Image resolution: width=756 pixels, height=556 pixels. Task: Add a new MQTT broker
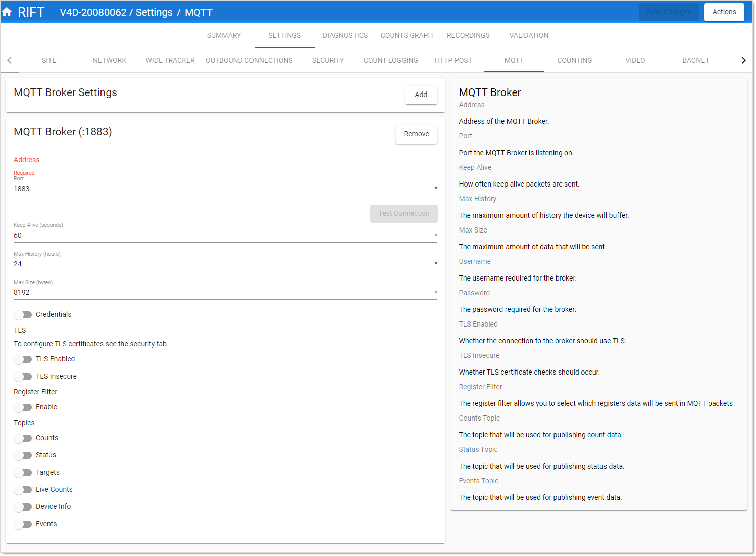click(x=421, y=95)
